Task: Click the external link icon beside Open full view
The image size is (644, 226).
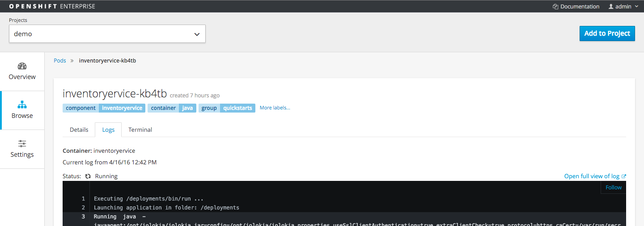Action: click(x=624, y=176)
